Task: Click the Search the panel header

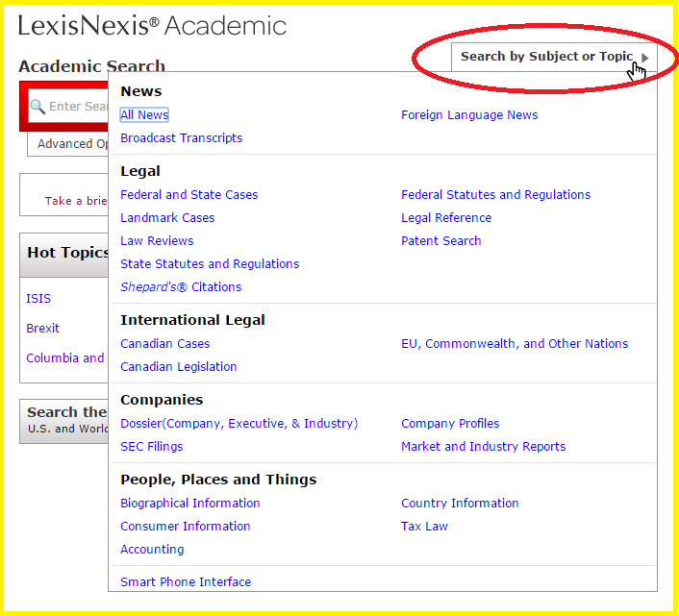Action: [64, 421]
